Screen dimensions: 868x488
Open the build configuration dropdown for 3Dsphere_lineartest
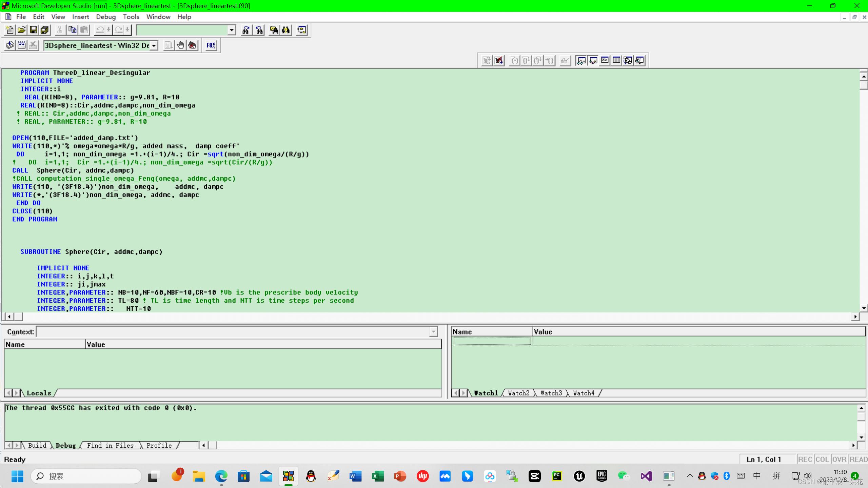(x=153, y=45)
